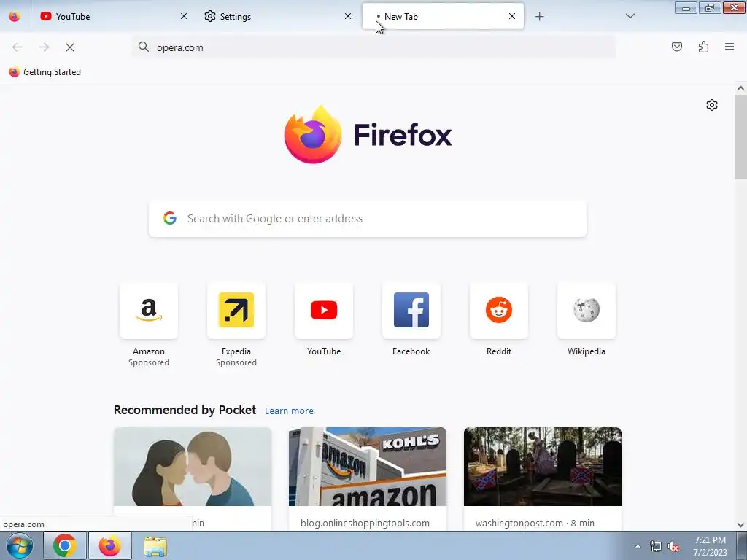Show hidden system tray icons
Viewport: 747px width, 560px height.
pyautogui.click(x=638, y=546)
